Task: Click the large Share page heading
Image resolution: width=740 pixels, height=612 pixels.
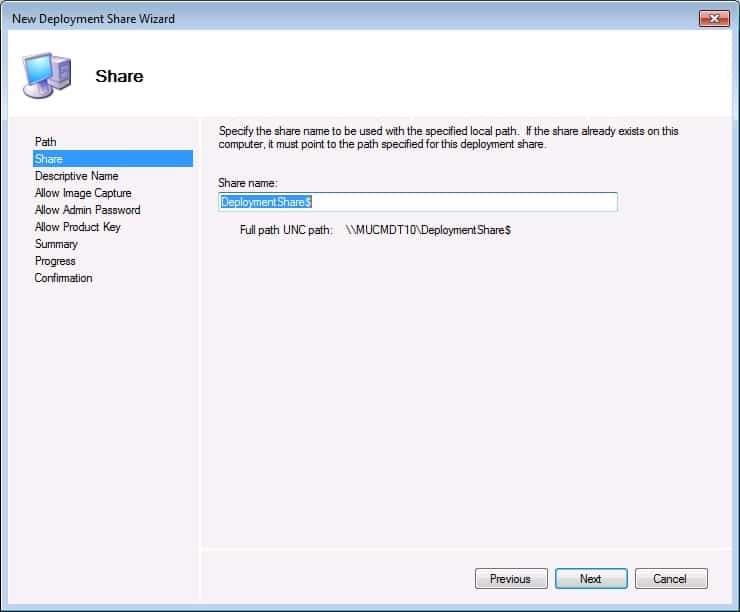Action: (119, 76)
